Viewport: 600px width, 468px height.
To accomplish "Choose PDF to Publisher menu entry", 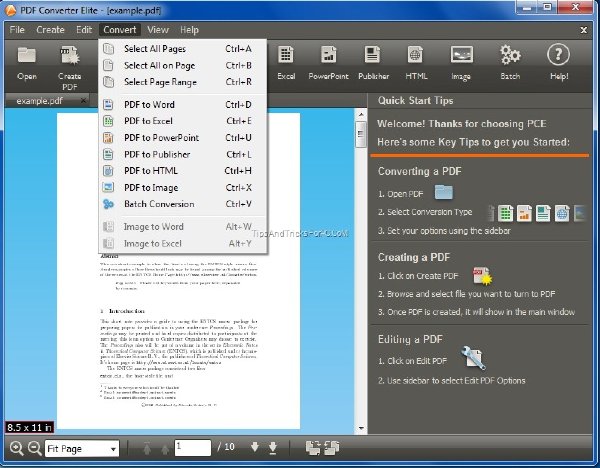I will click(x=183, y=155).
